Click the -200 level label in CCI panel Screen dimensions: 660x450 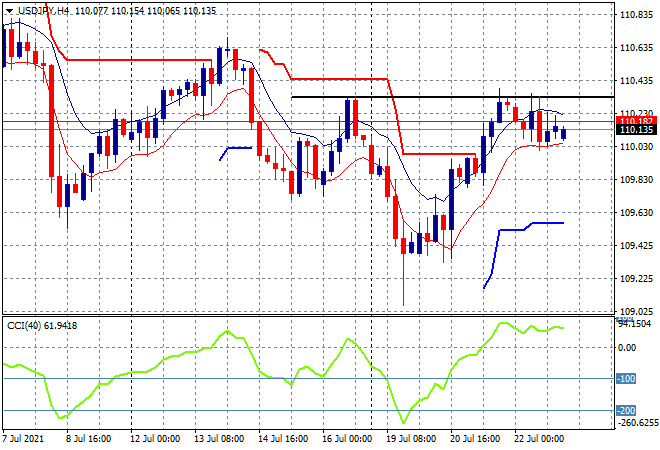626,410
